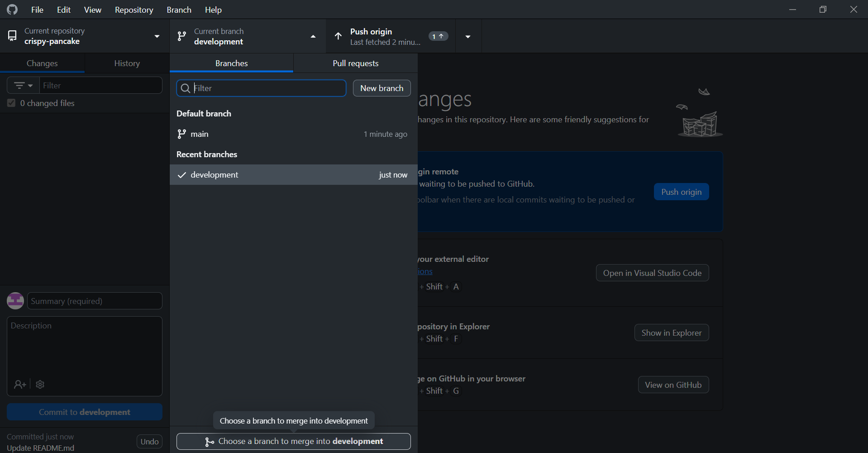Switch to the Changes tab
The height and width of the screenshot is (453, 868).
point(42,63)
